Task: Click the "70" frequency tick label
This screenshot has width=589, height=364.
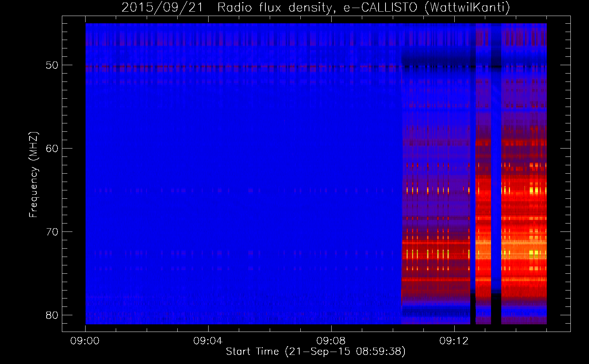Action: click(x=52, y=232)
